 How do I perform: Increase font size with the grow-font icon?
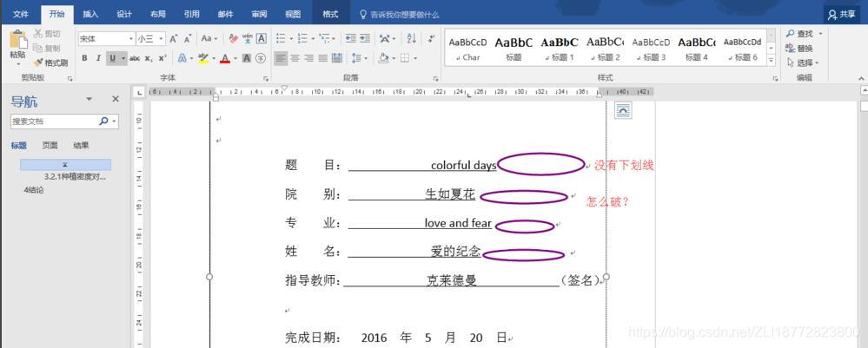pos(174,39)
